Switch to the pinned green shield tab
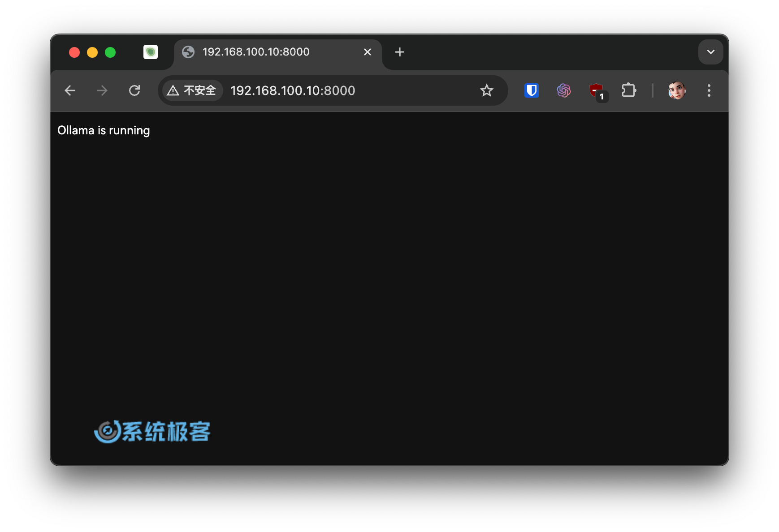Image resolution: width=779 pixels, height=532 pixels. coord(151,52)
